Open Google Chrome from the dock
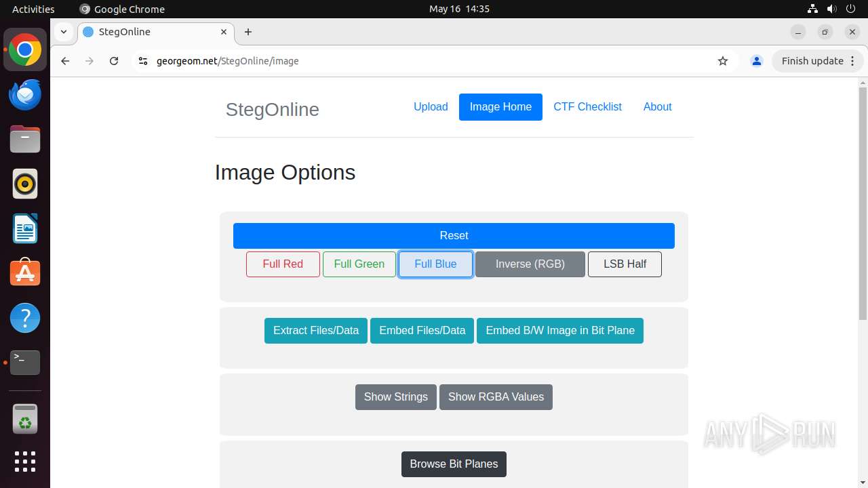 25,50
